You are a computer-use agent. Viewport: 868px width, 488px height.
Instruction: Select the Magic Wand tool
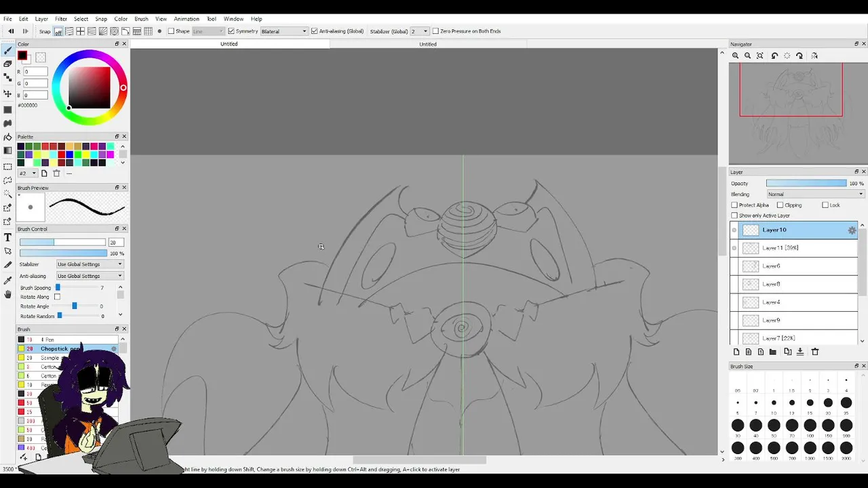(x=7, y=195)
